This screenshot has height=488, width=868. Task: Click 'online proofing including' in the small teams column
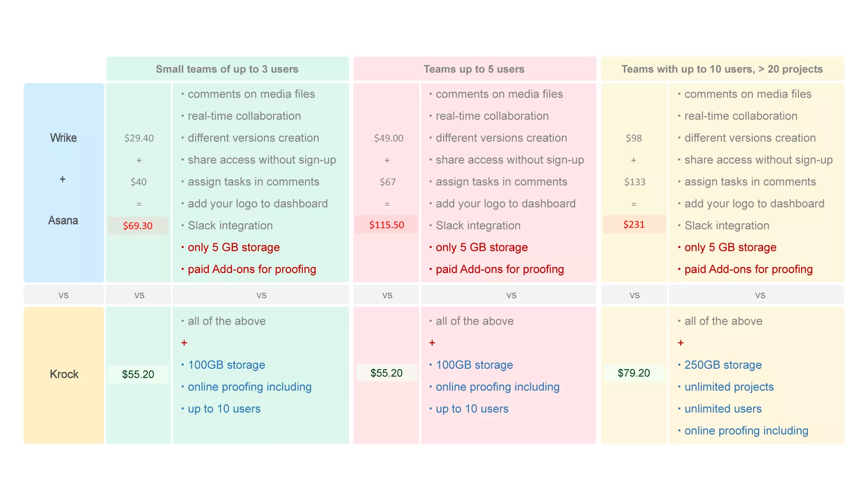pos(250,387)
